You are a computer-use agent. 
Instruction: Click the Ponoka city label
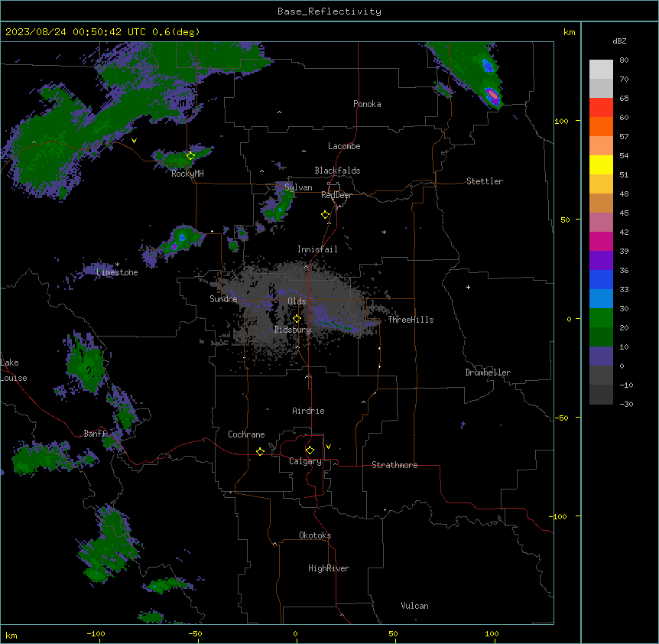(367, 104)
